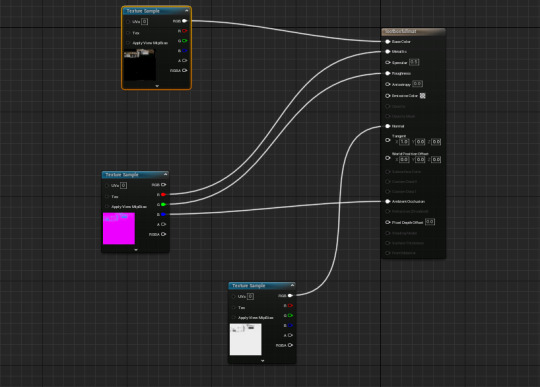Click RGB output pin of white-preview Texture Sample

tap(290, 295)
